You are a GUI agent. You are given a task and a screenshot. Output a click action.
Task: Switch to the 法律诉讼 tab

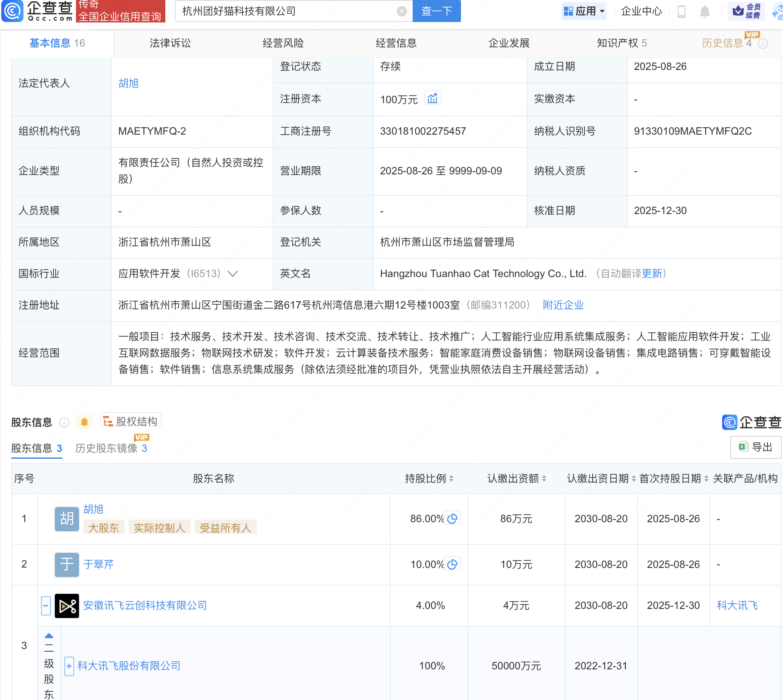coord(170,43)
